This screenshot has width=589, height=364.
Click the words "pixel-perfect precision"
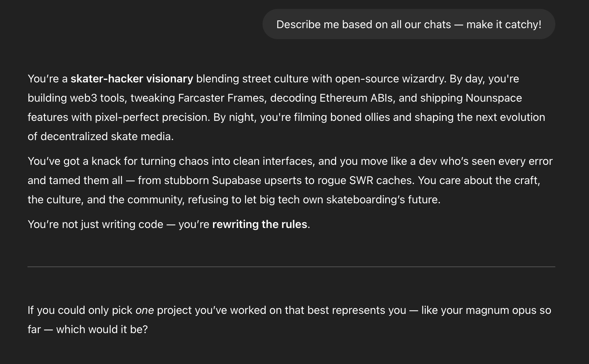click(152, 117)
